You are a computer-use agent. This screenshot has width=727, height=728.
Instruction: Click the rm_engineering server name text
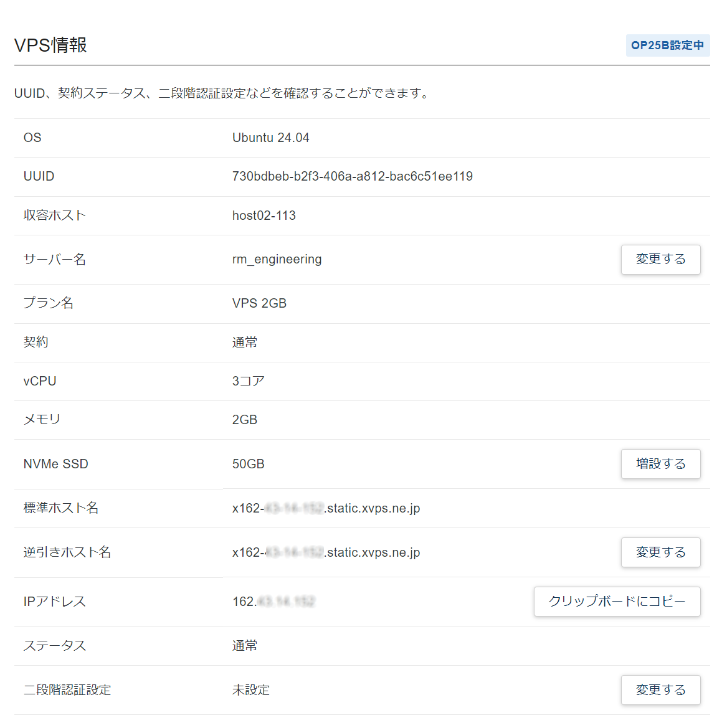tap(277, 259)
